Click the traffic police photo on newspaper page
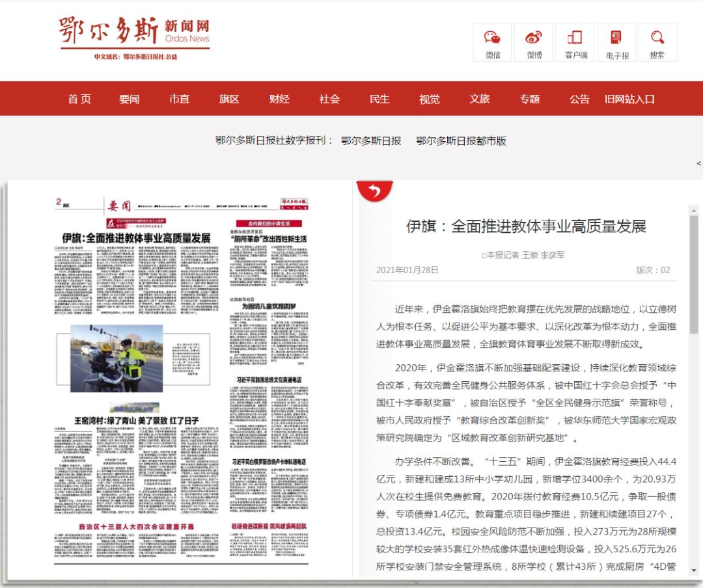Screen dimensions: 703x588 click(x=117, y=358)
